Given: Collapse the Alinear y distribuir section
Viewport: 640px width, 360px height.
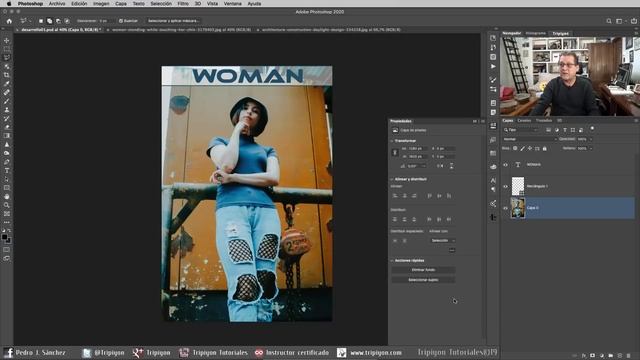Looking at the screenshot, I should 391,179.
